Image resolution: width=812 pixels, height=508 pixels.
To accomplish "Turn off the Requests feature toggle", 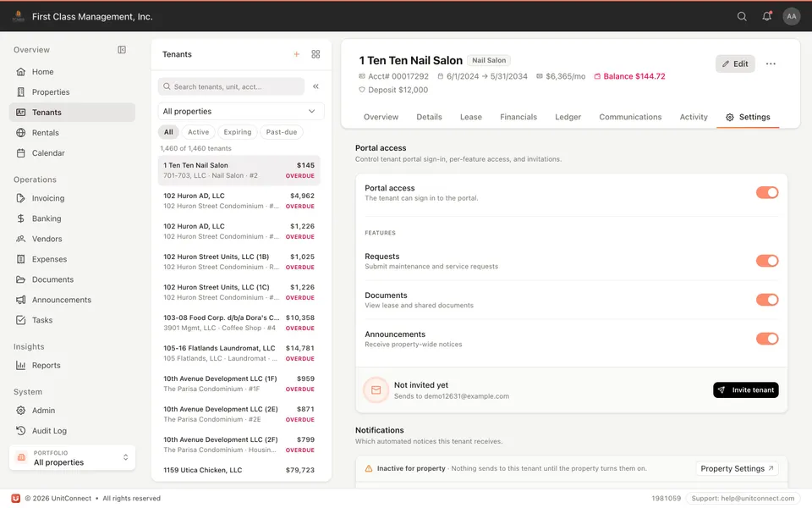I will [767, 261].
